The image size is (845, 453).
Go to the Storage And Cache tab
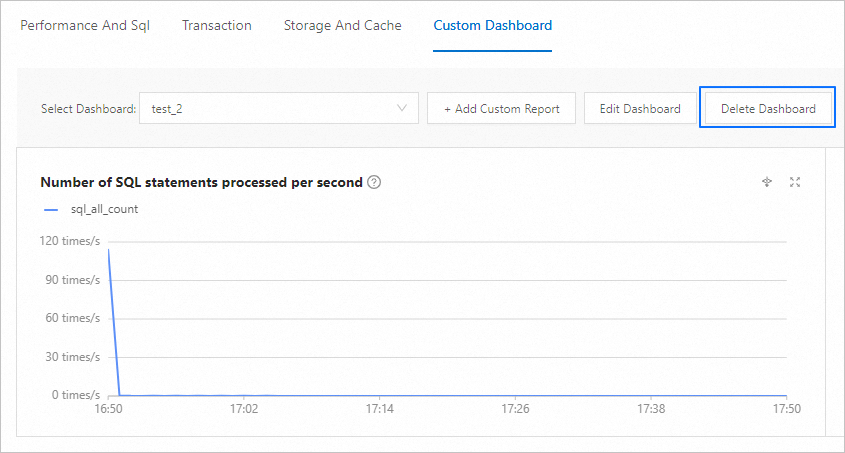tap(342, 25)
